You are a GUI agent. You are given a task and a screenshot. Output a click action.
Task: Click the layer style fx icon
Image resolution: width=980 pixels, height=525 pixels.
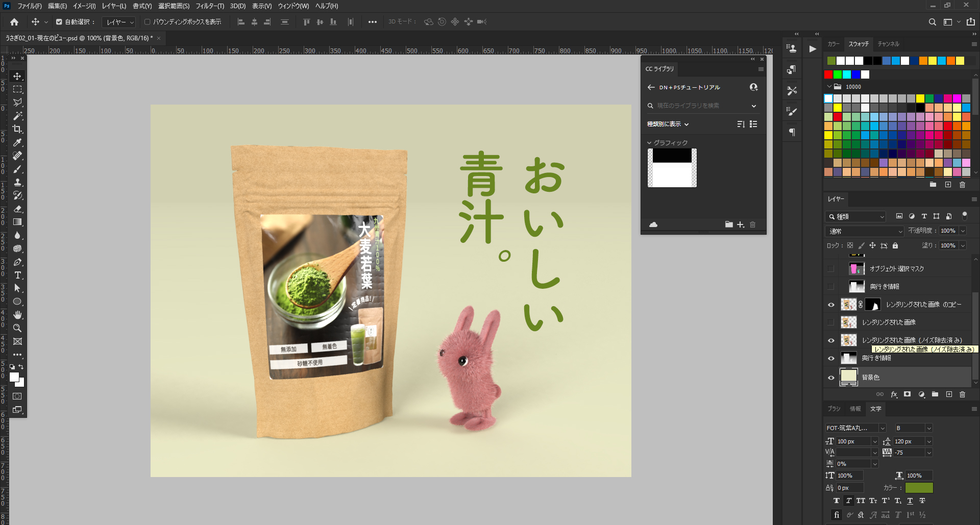click(x=894, y=394)
